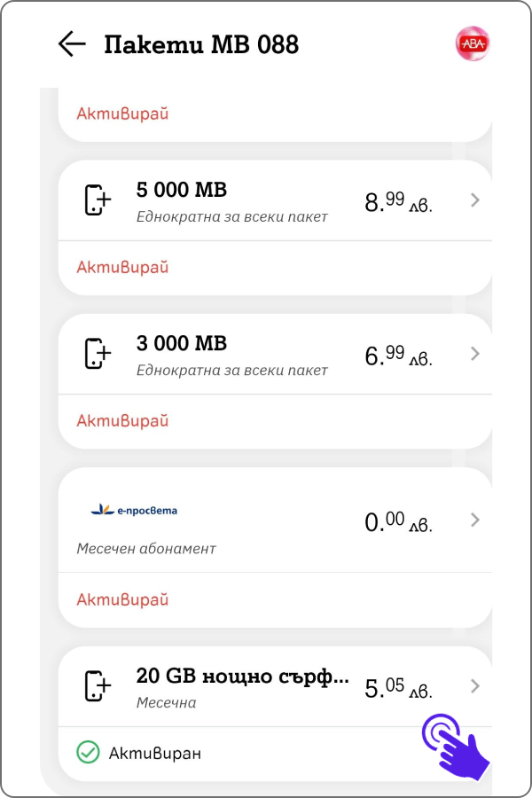Activate the 3 000 MB package
The image size is (532, 798).
pyautogui.click(x=122, y=421)
